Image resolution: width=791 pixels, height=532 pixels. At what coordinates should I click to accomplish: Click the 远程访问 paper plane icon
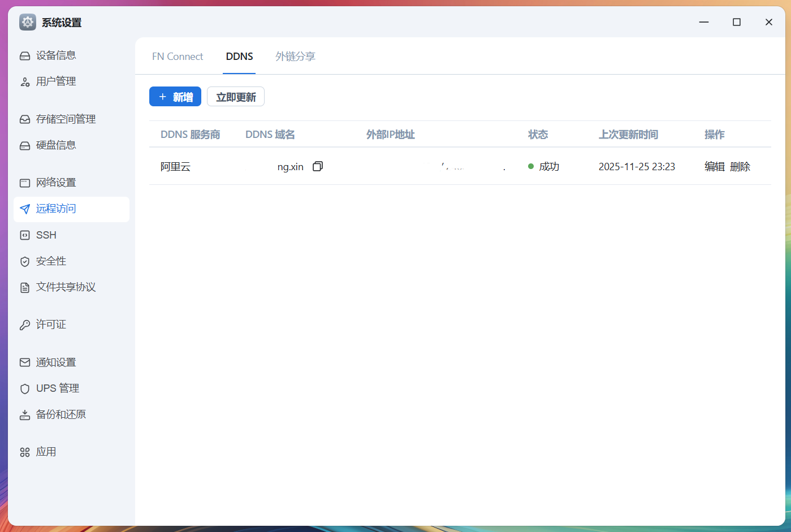[25, 209]
